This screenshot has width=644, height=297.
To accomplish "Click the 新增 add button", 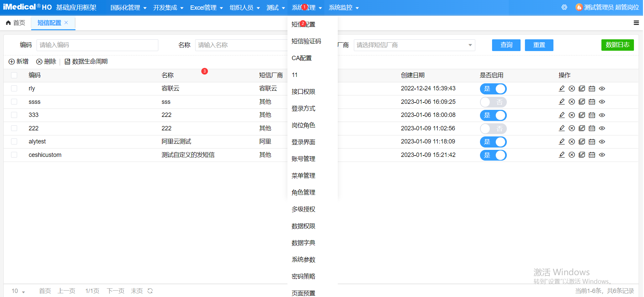I will click(18, 61).
